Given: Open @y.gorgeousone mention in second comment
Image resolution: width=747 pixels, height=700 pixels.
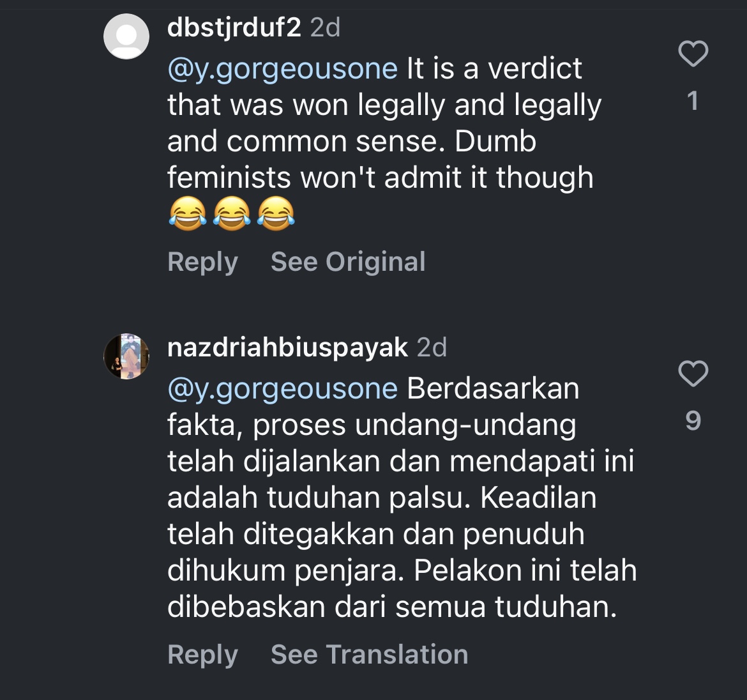Looking at the screenshot, I should (282, 390).
